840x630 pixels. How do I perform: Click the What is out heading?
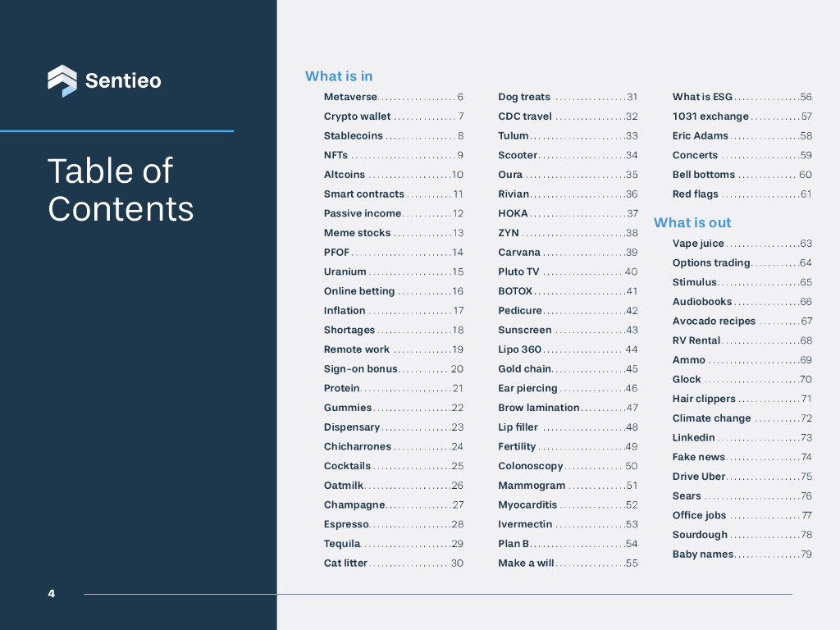tap(692, 222)
